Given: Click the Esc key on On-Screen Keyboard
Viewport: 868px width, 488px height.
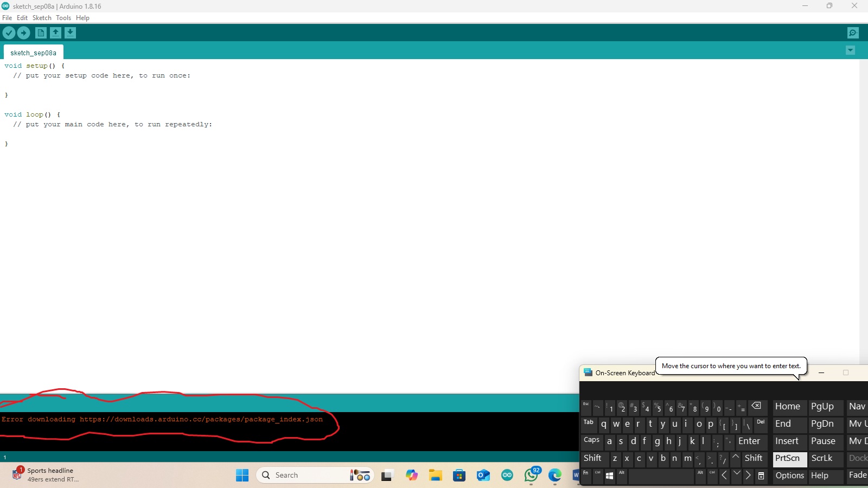Looking at the screenshot, I should [x=586, y=407].
